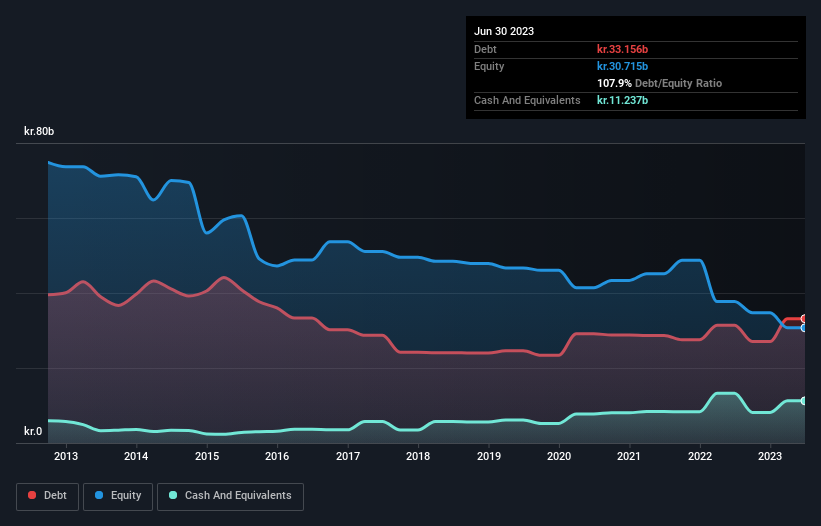Viewport: 821px width, 526px height.
Task: Click the Debt label in tooltip
Action: coord(485,49)
